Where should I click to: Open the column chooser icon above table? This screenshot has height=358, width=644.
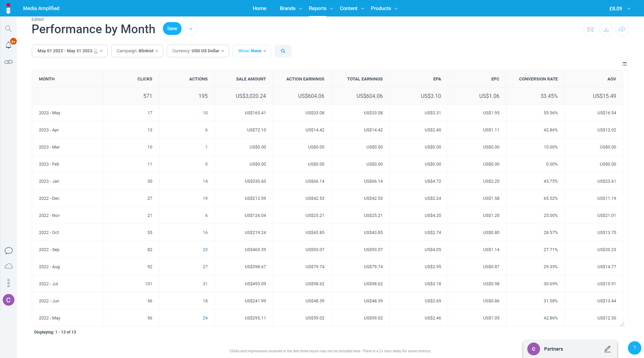coord(625,64)
